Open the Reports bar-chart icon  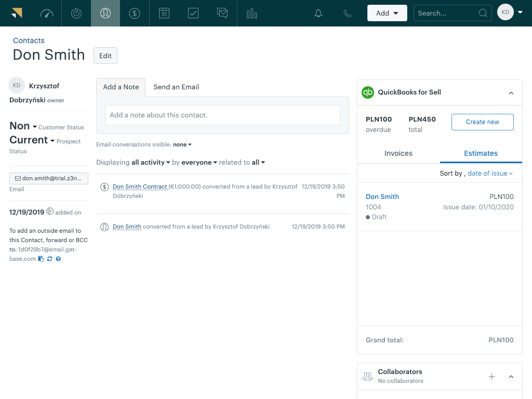251,13
